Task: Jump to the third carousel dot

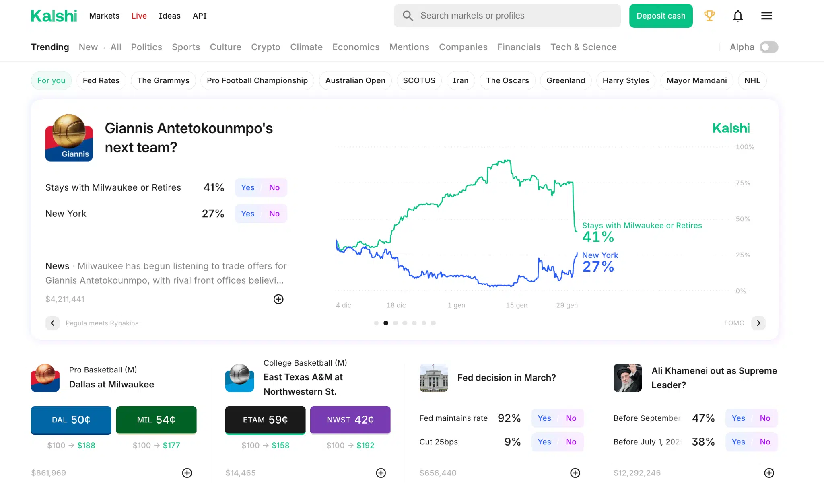Action: click(x=395, y=323)
